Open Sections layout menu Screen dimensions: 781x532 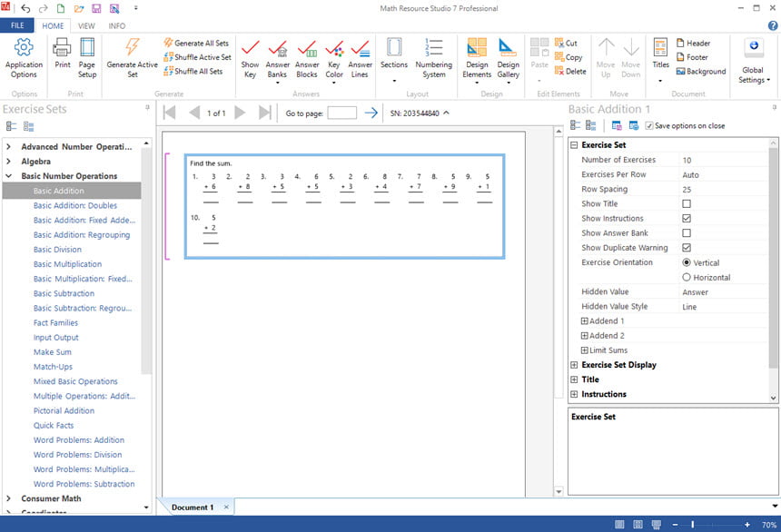[394, 59]
